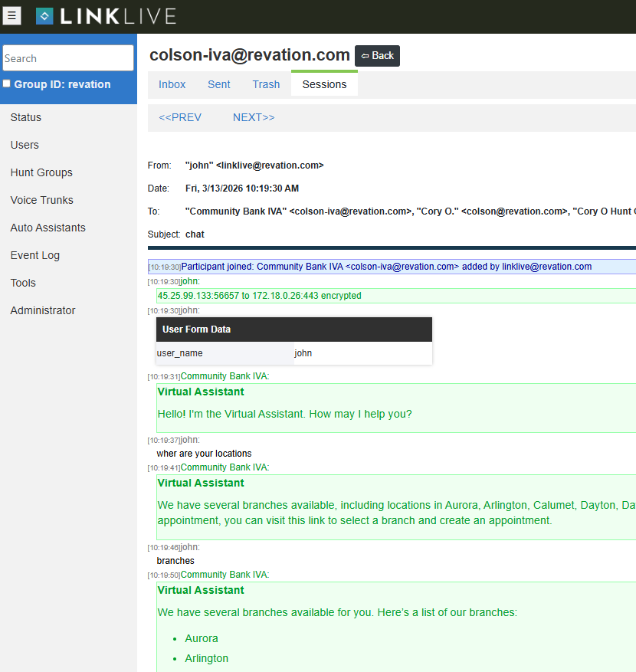Click the LinkLive logo
The image size is (636, 672).
(x=106, y=16)
